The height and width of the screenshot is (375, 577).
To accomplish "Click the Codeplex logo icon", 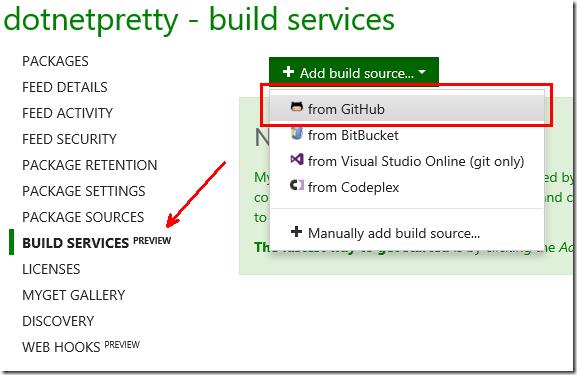I will (297, 185).
